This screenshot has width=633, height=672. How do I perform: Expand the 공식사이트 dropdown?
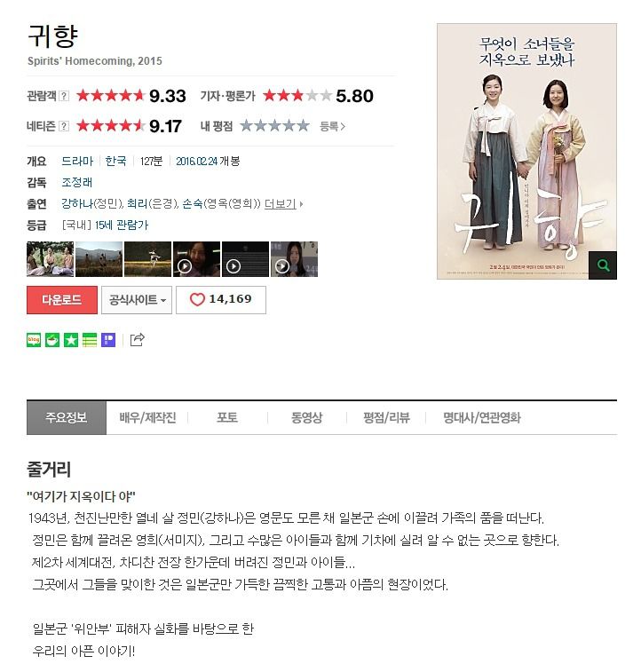(137, 299)
